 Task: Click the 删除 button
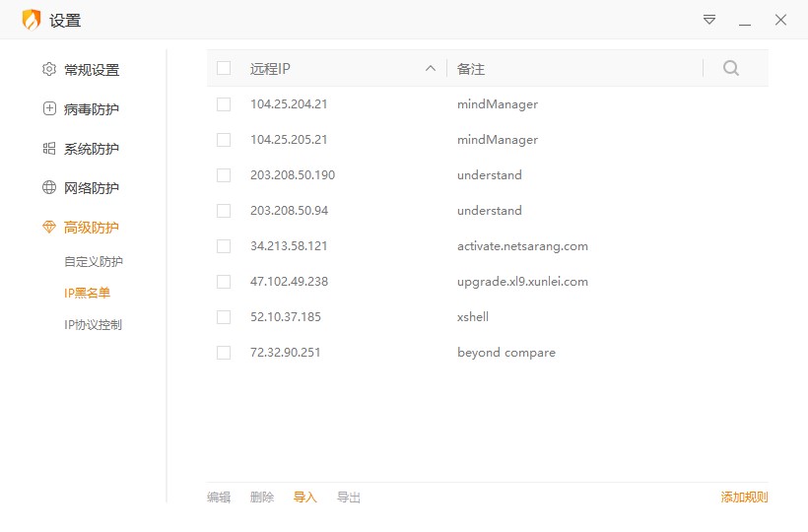tap(262, 497)
